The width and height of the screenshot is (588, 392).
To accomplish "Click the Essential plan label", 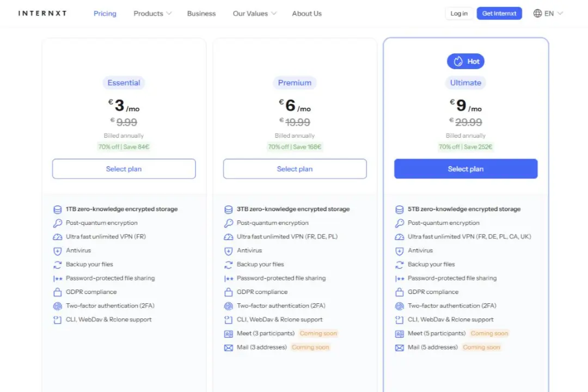I will (124, 83).
